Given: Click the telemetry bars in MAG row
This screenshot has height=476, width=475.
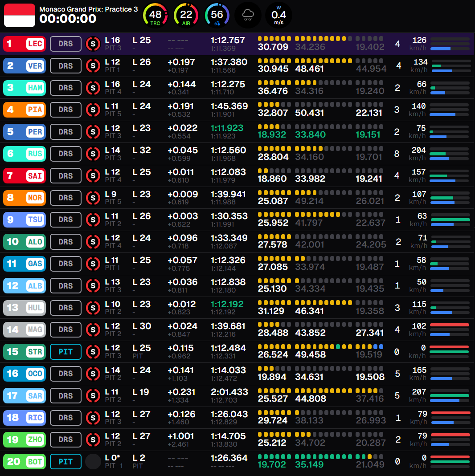Looking at the screenshot, I should 450,330.
